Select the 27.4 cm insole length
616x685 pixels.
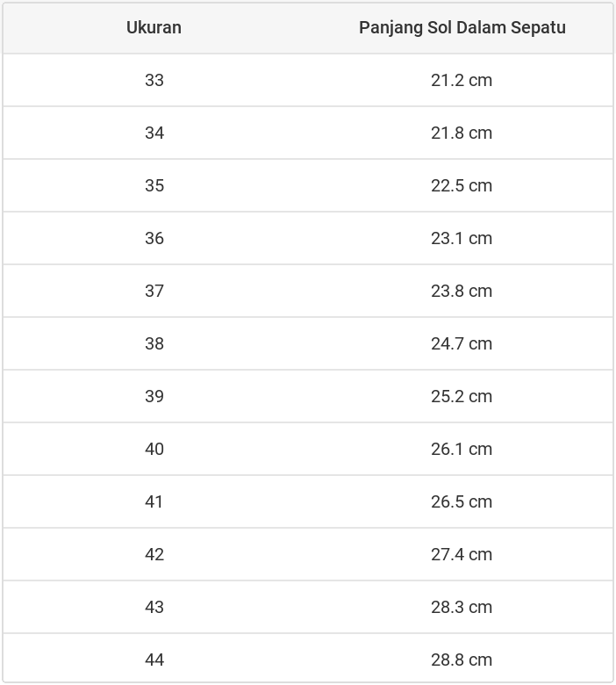462,554
